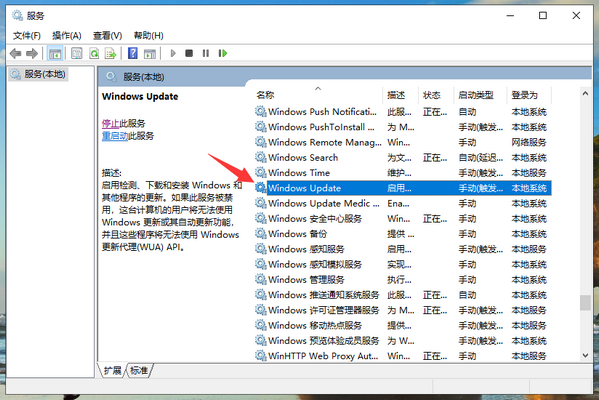
Task: Select the Windows Update Medic service row
Action: (x=403, y=204)
